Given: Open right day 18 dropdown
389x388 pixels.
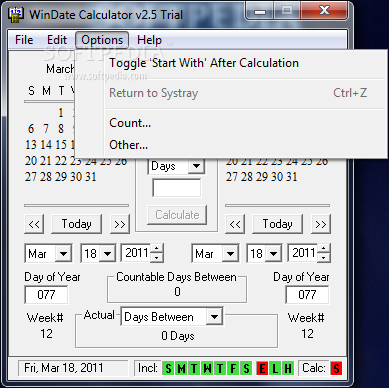Looking at the screenshot, I should [x=274, y=254].
